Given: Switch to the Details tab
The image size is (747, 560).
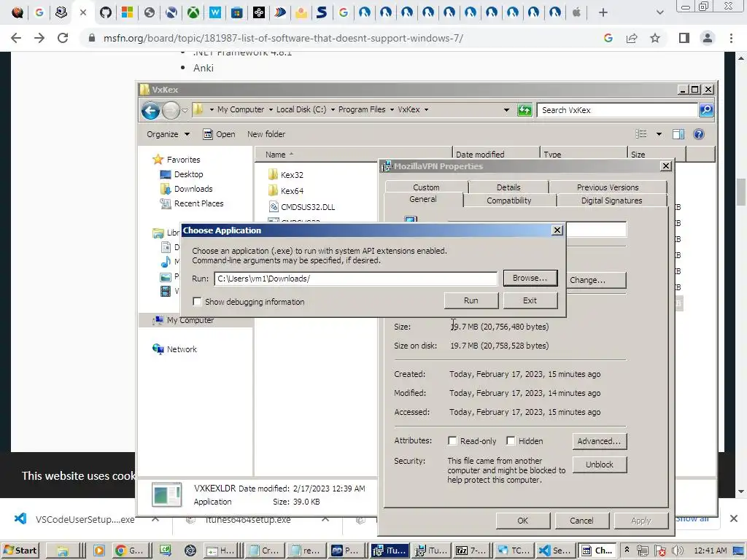Looking at the screenshot, I should 508,187.
